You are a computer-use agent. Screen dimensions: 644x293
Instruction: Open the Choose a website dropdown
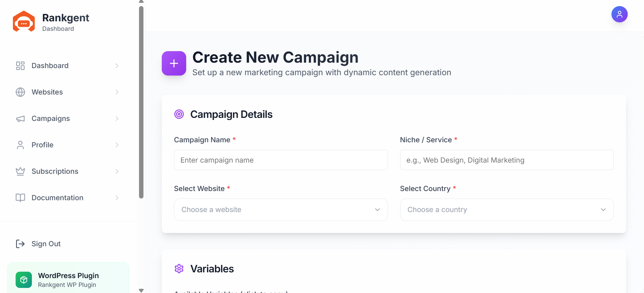pyautogui.click(x=281, y=210)
